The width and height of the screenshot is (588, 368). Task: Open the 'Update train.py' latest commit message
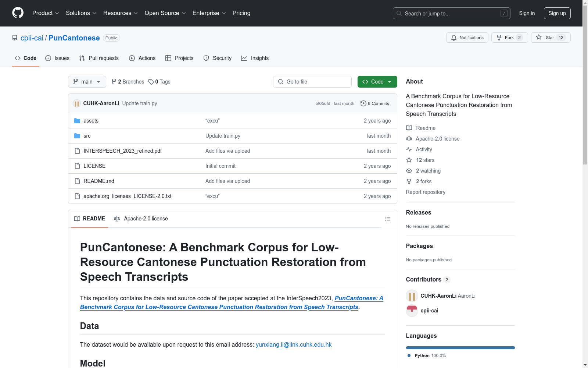(x=140, y=103)
